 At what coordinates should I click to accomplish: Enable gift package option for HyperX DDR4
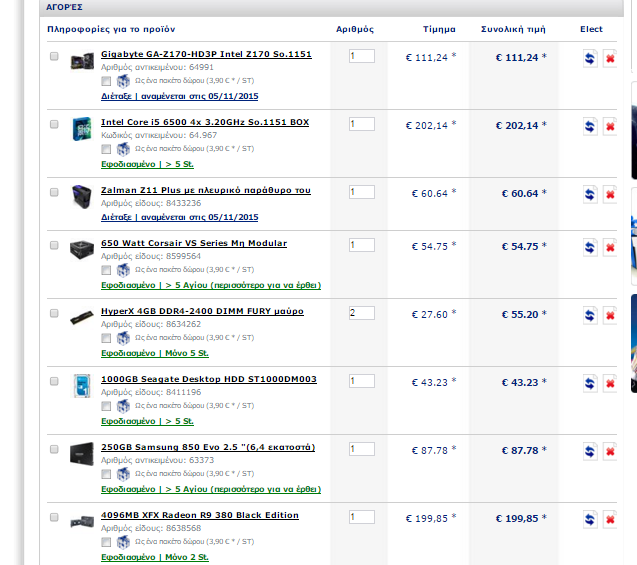[x=106, y=338]
